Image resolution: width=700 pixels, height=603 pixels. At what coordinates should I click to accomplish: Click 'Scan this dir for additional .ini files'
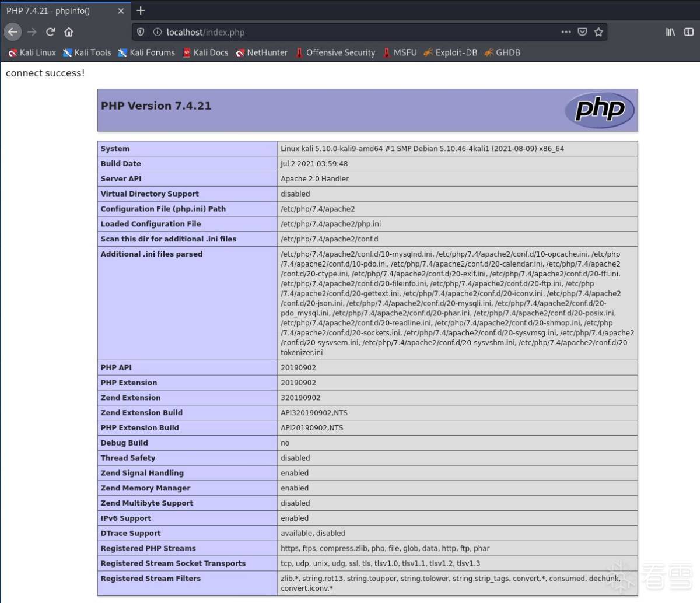click(169, 239)
